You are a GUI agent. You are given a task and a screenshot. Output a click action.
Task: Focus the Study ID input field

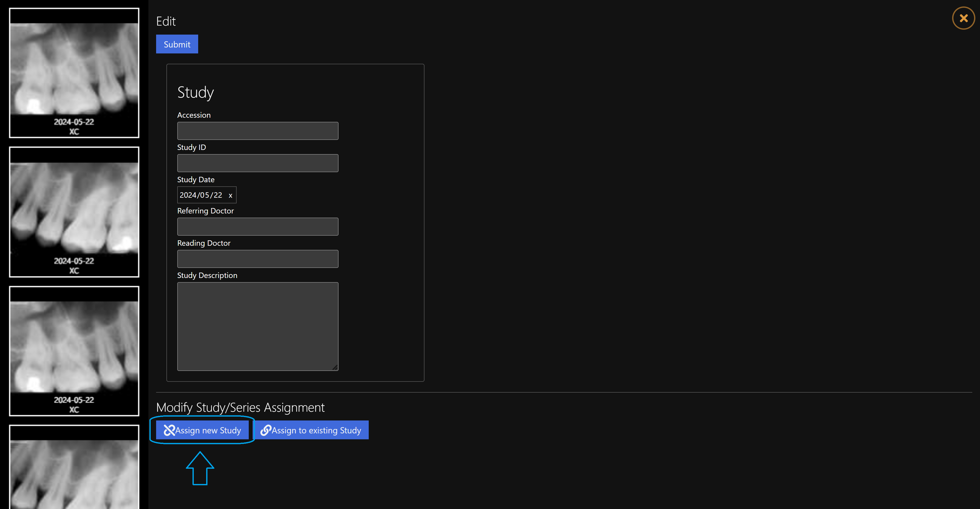[258, 163]
